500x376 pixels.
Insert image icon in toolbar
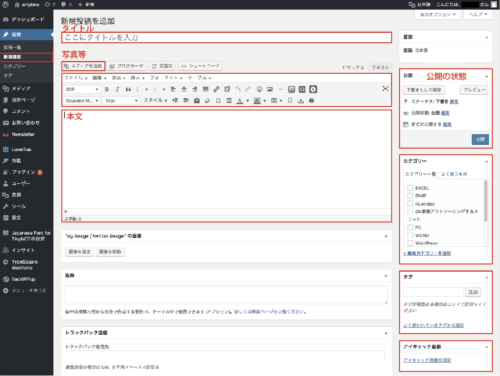[270, 89]
